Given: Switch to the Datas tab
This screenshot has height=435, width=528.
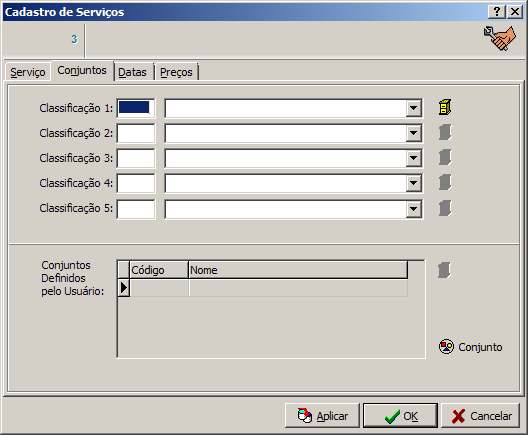Looking at the screenshot, I should tap(132, 72).
